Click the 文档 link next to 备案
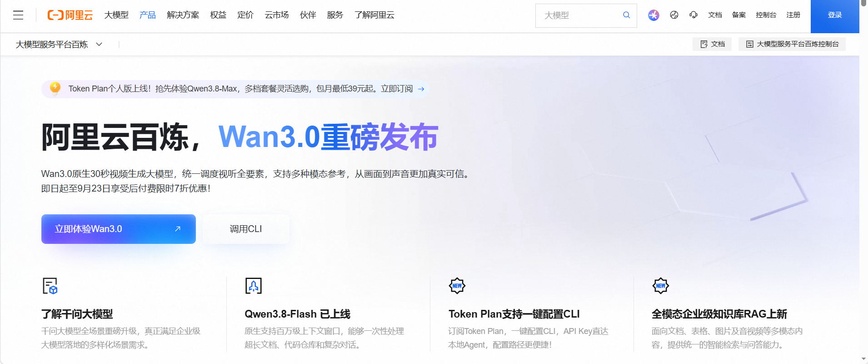 (x=715, y=15)
